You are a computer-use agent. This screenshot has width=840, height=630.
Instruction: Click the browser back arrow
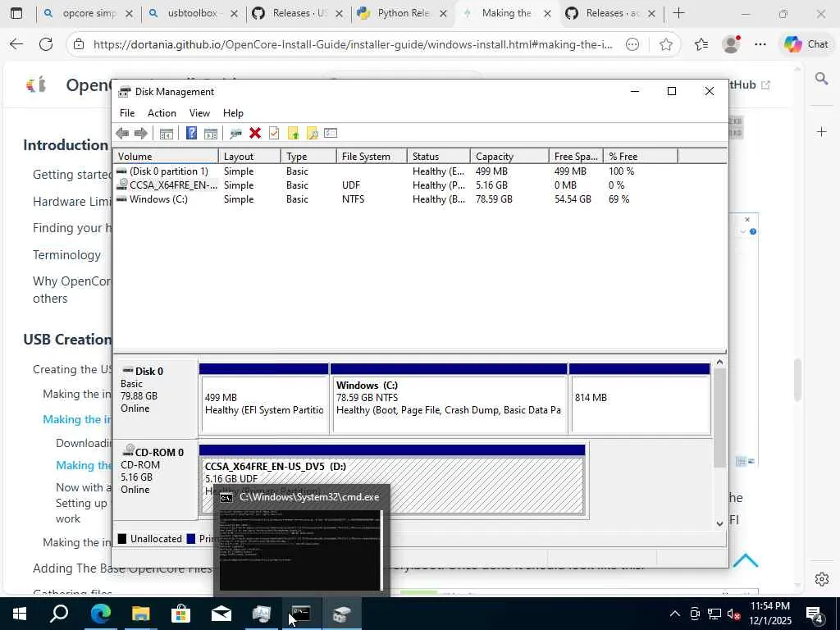coord(16,44)
